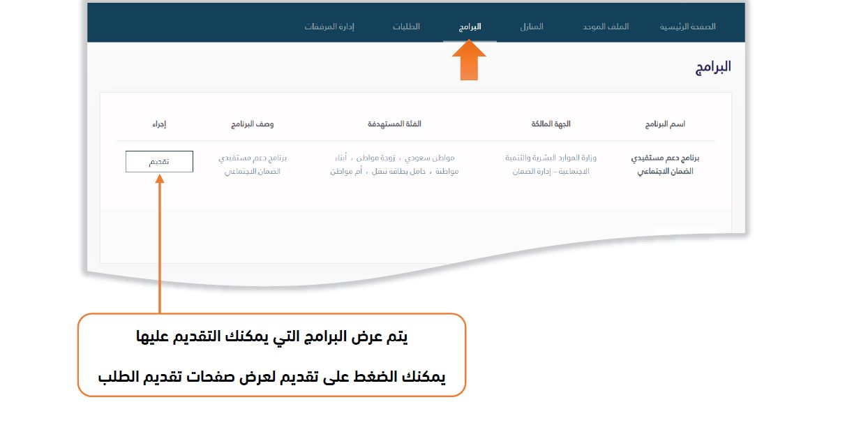This screenshot has width=868, height=432.
Task: Click the الفئة المستهدفة column header
Action: click(x=394, y=124)
